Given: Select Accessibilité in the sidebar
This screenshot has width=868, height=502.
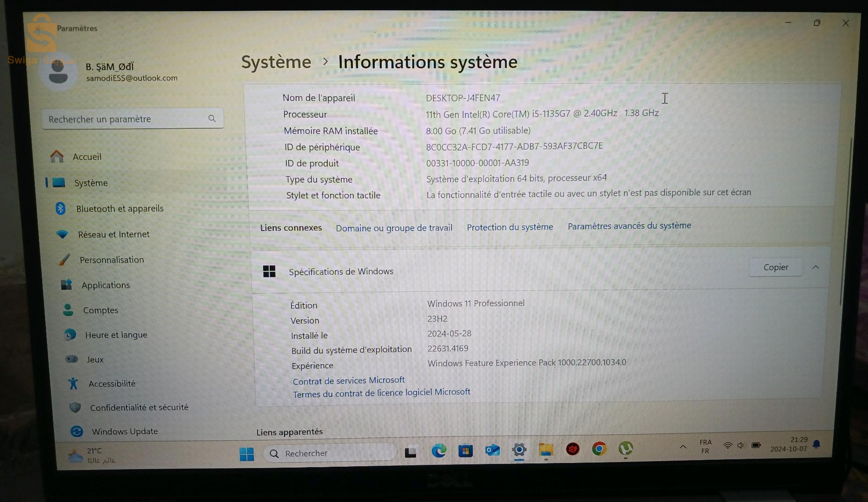Looking at the screenshot, I should [112, 383].
